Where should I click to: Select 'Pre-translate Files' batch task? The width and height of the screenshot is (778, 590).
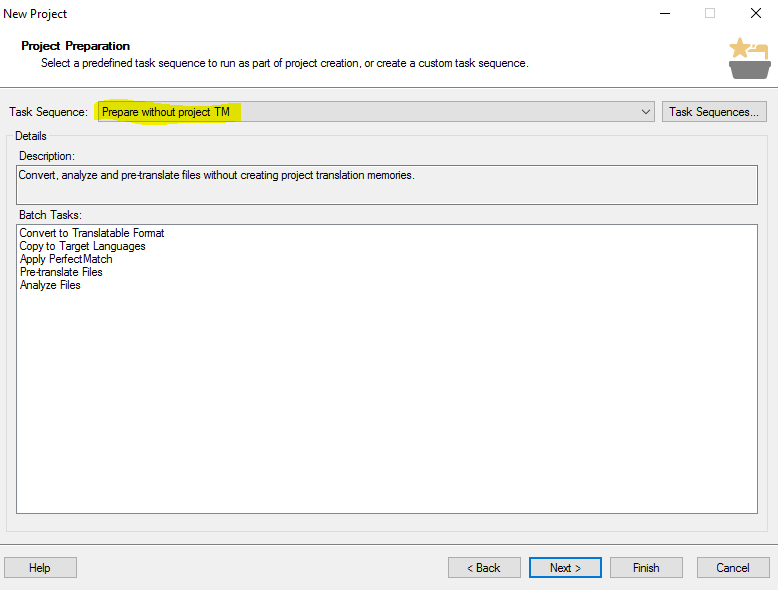pos(61,272)
